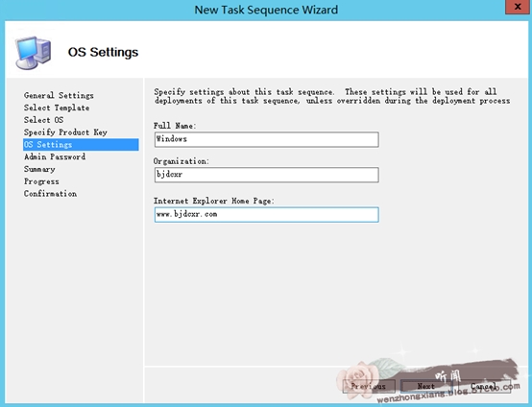
Task: Click the Next button
Action: tap(426, 386)
